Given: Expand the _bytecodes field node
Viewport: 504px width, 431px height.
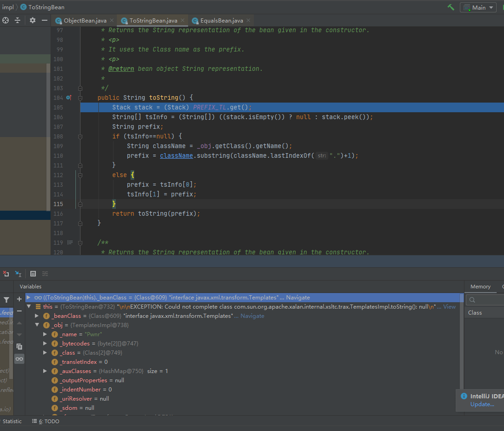Looking at the screenshot, I should [46, 343].
